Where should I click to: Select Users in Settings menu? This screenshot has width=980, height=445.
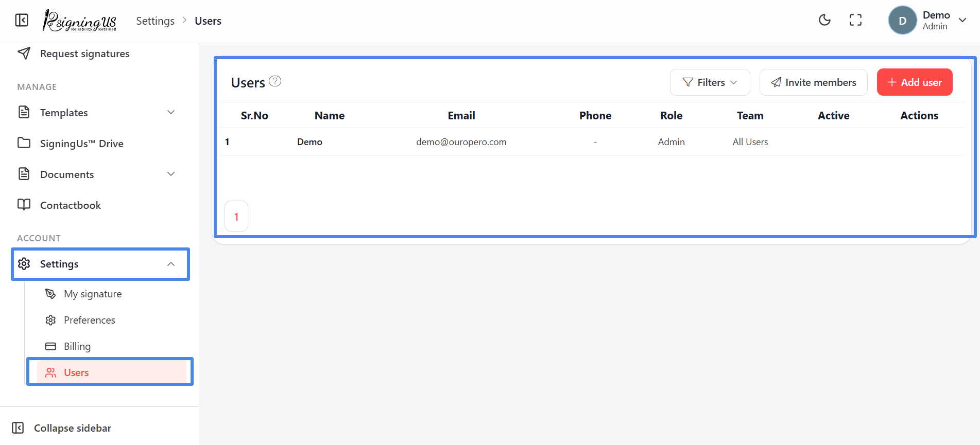click(x=112, y=372)
